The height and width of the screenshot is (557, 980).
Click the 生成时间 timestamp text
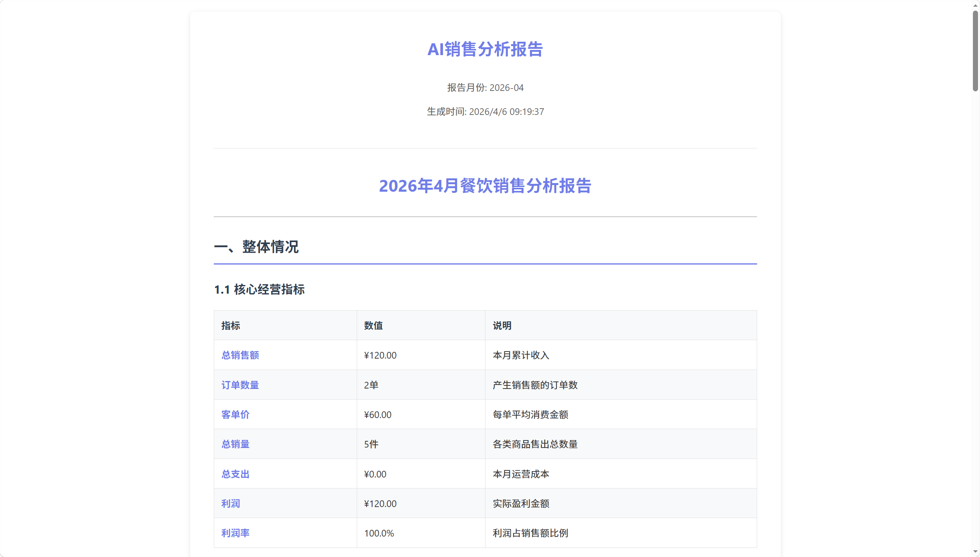click(485, 112)
